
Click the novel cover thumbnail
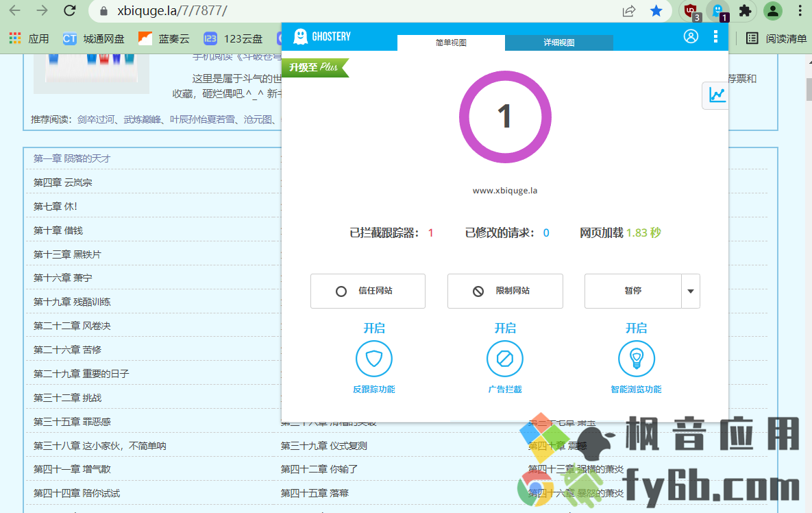coord(91,73)
